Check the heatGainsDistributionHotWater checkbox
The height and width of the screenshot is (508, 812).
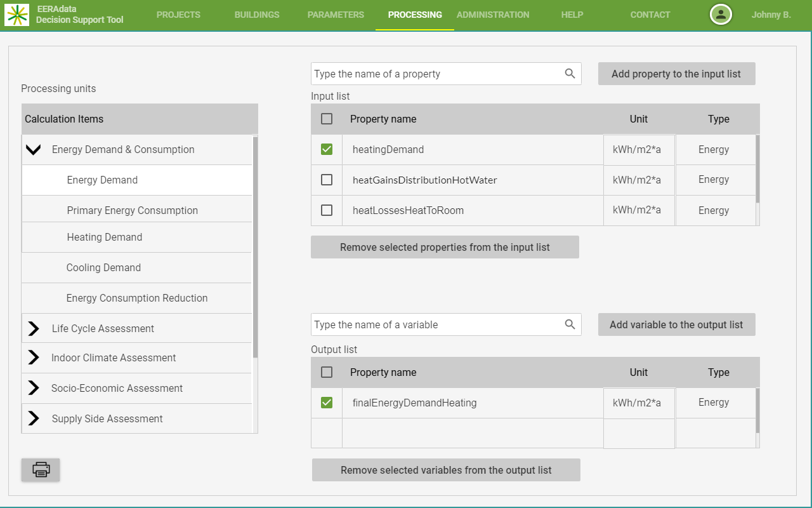click(x=327, y=180)
